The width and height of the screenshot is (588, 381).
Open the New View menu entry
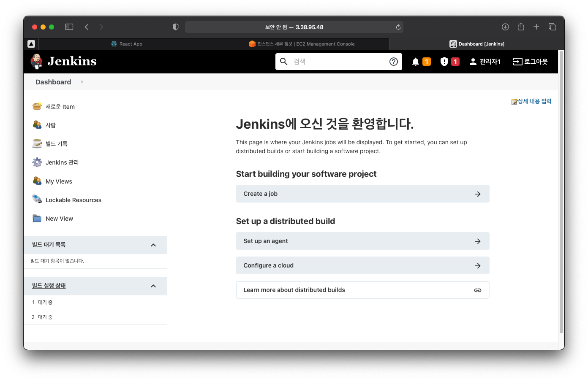(x=59, y=219)
